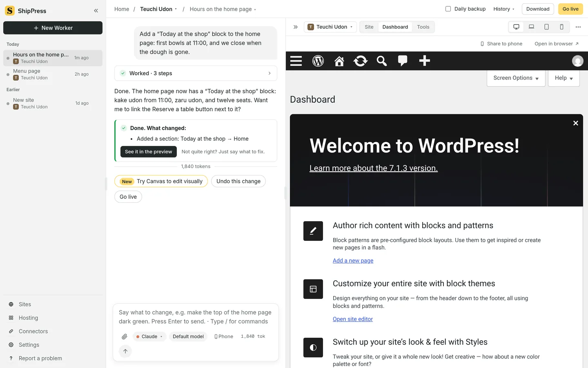Click the WordPress user avatar
Screen dimensions: 588x368
point(577,61)
